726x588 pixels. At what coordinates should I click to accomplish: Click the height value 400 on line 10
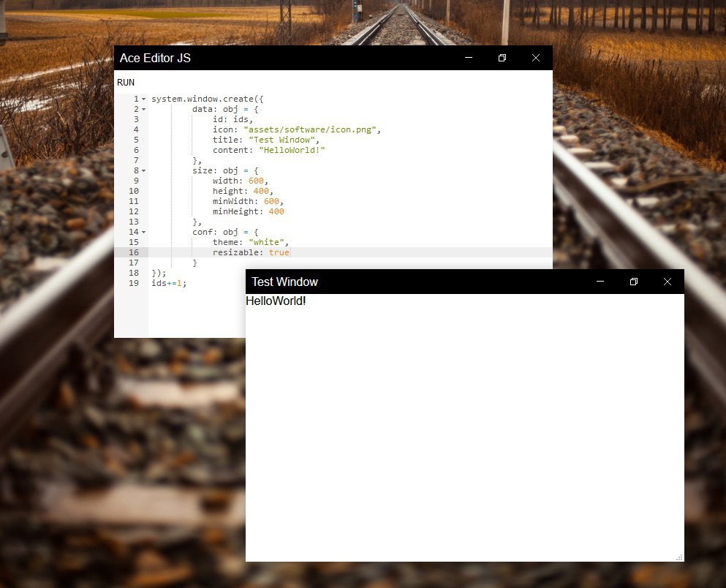tap(261, 191)
